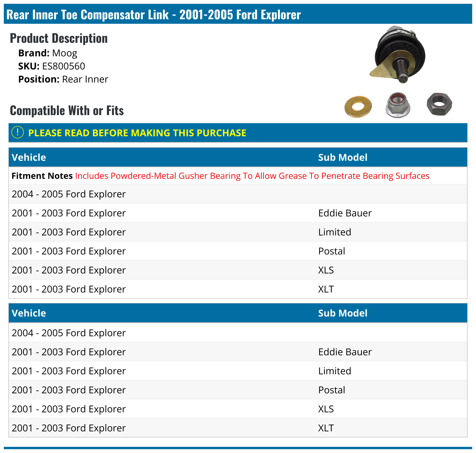Open the 2004 - 2005 Ford Explorer row
Image resolution: width=476 pixels, height=453 pixels.
coord(69,194)
